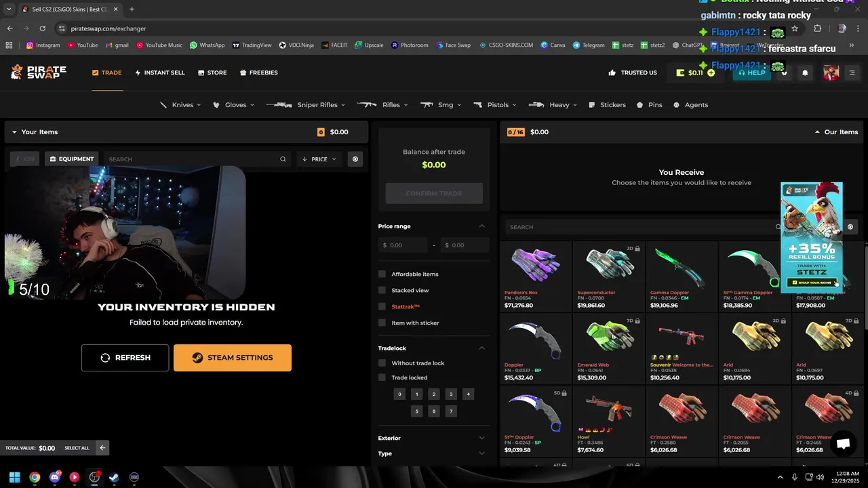Open the Stickers category
The image size is (868, 488).
[607, 105]
